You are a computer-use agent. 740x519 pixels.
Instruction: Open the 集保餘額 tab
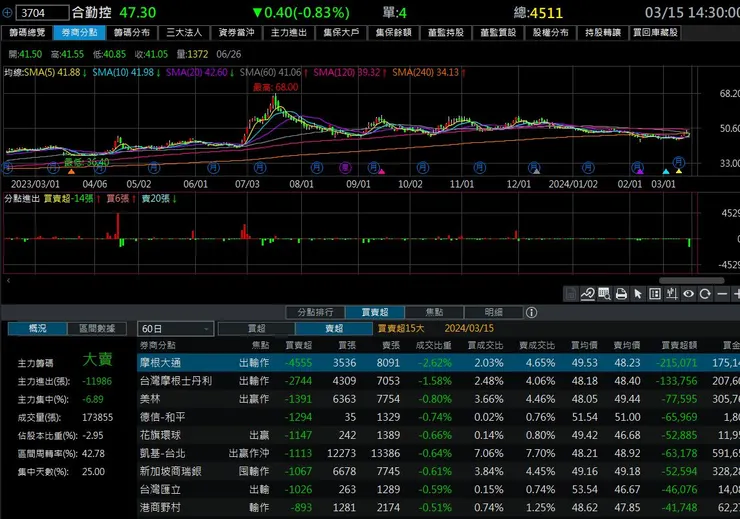pyautogui.click(x=393, y=33)
